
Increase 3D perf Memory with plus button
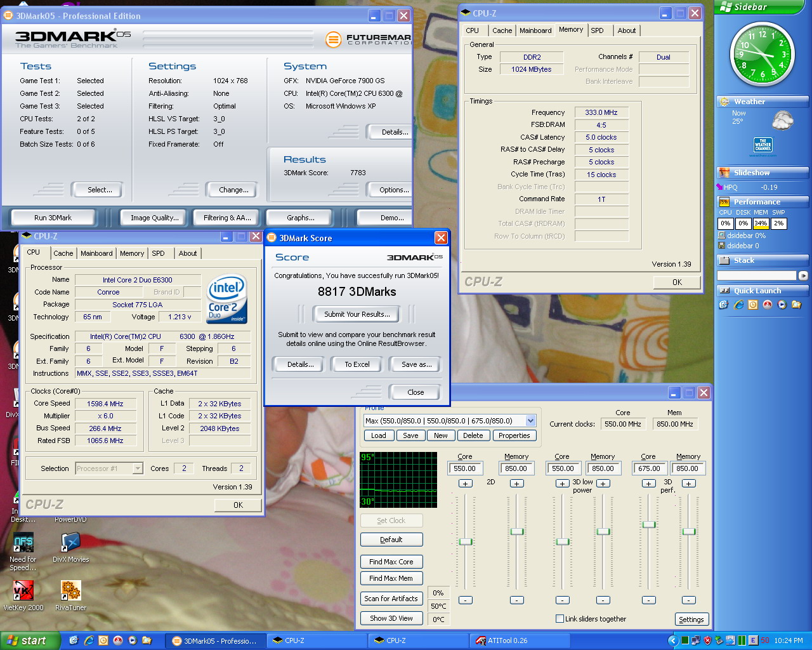coord(688,484)
